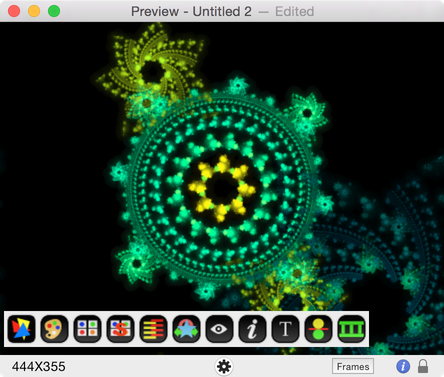Toggle the eye visibility icon
Screen dimensions: 444x377
[x=219, y=329]
